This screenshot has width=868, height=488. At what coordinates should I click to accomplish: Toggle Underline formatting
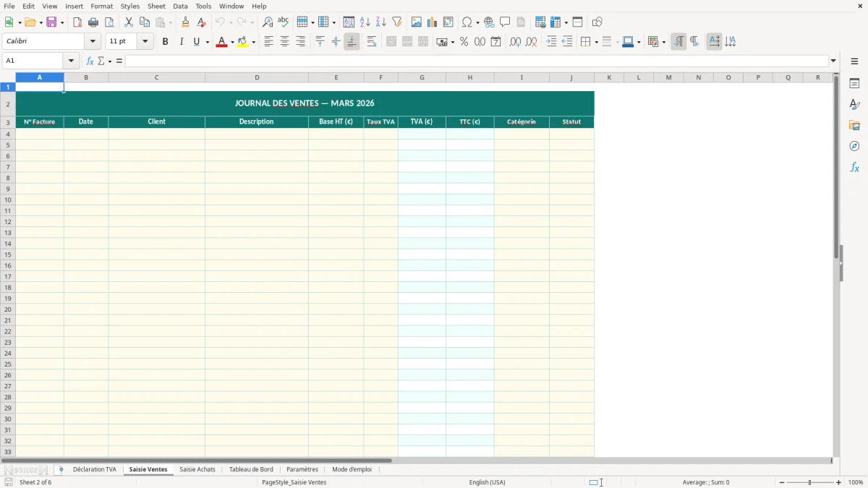coord(196,42)
